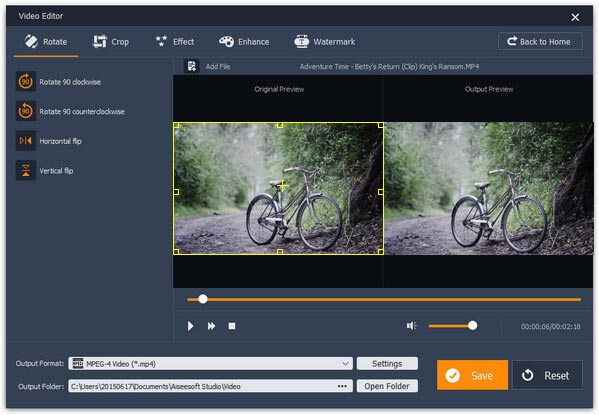Switch to the Crop tab
Screen dimensions: 599x415
click(x=111, y=41)
